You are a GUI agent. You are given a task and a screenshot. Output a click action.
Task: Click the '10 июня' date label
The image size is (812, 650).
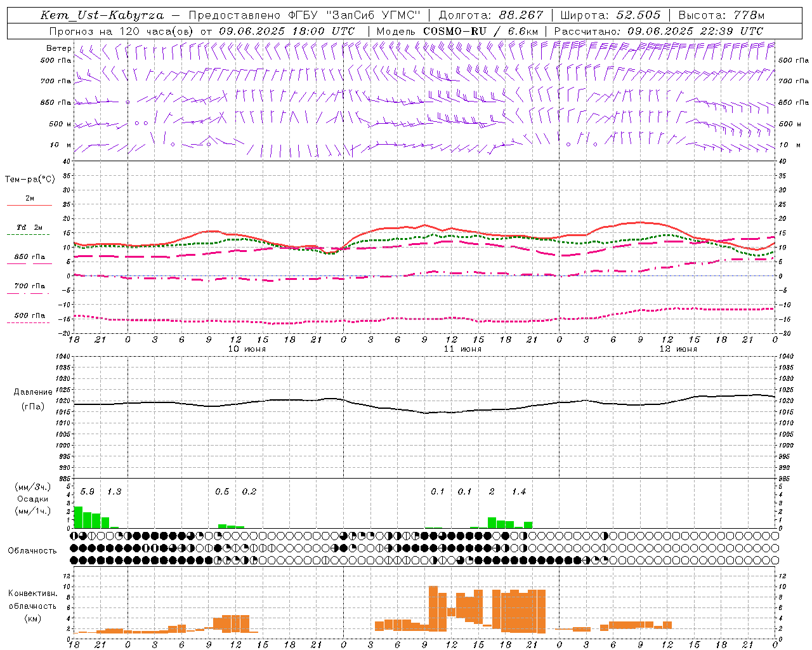click(247, 349)
